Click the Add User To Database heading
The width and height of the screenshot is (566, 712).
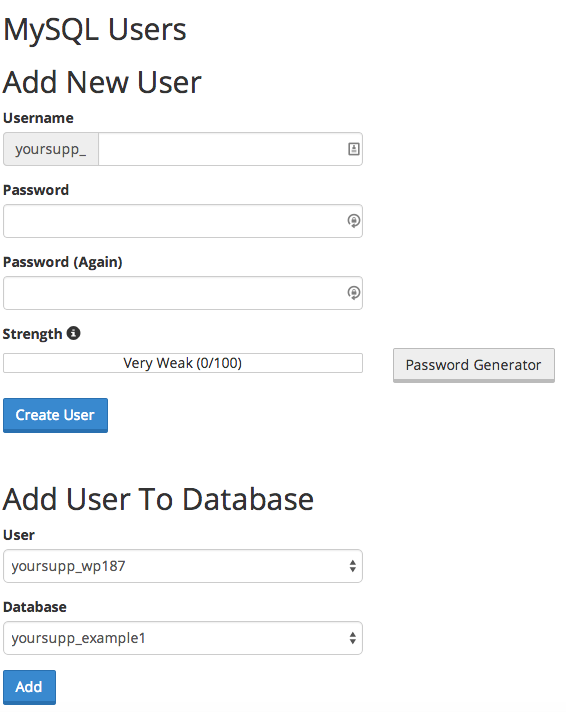159,499
